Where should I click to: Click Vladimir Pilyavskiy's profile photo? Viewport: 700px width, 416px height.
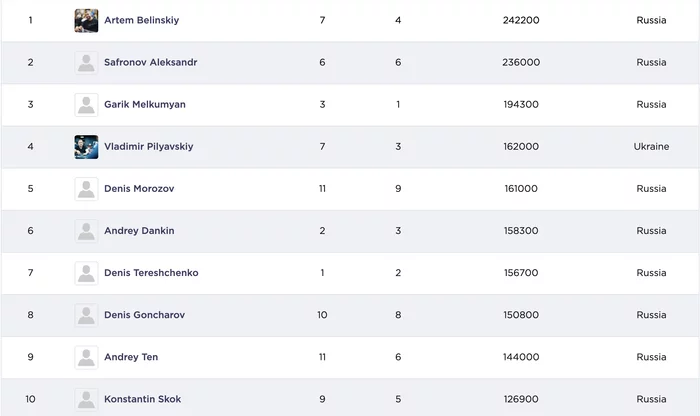point(86,146)
